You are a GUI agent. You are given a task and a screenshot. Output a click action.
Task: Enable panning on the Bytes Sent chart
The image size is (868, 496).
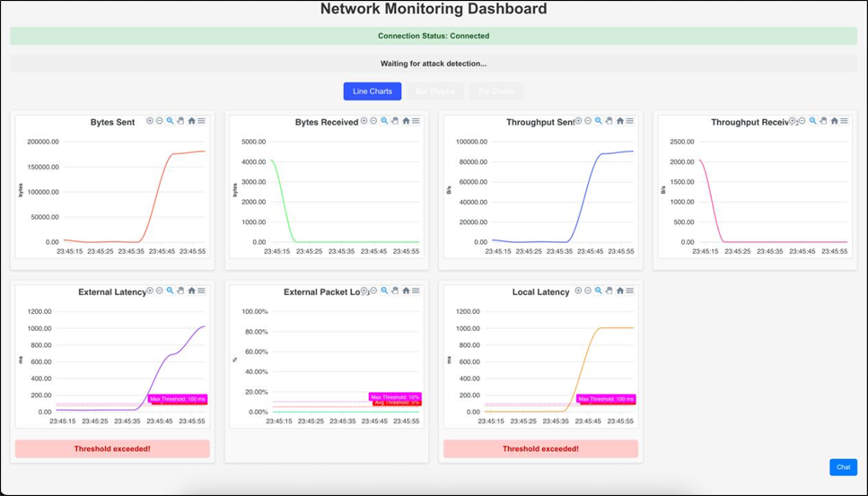[181, 121]
